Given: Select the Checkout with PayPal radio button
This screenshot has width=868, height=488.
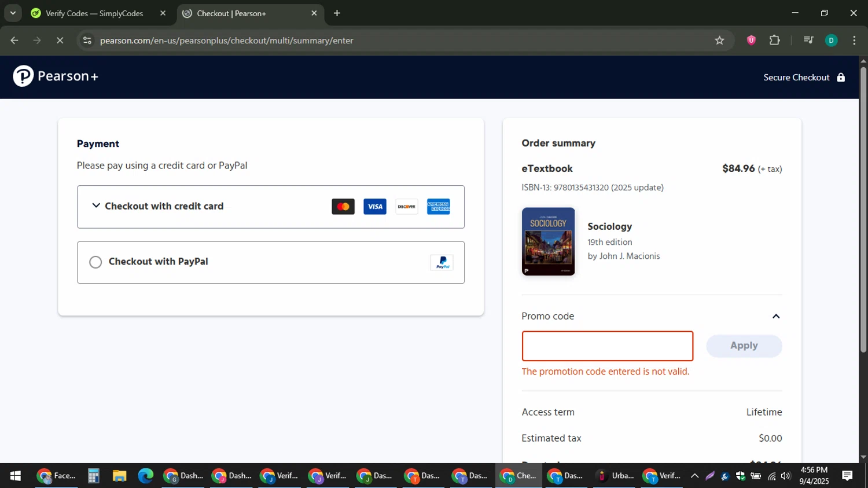Looking at the screenshot, I should click(x=95, y=262).
